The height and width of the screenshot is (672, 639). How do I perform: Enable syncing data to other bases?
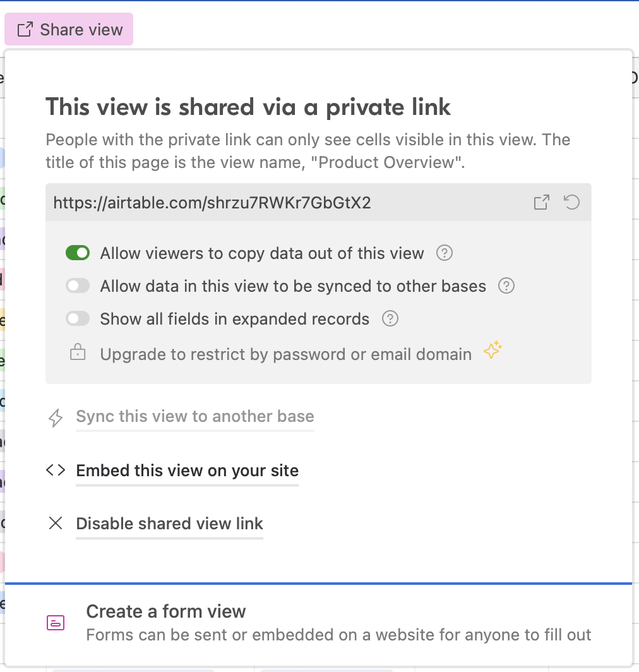pos(78,286)
